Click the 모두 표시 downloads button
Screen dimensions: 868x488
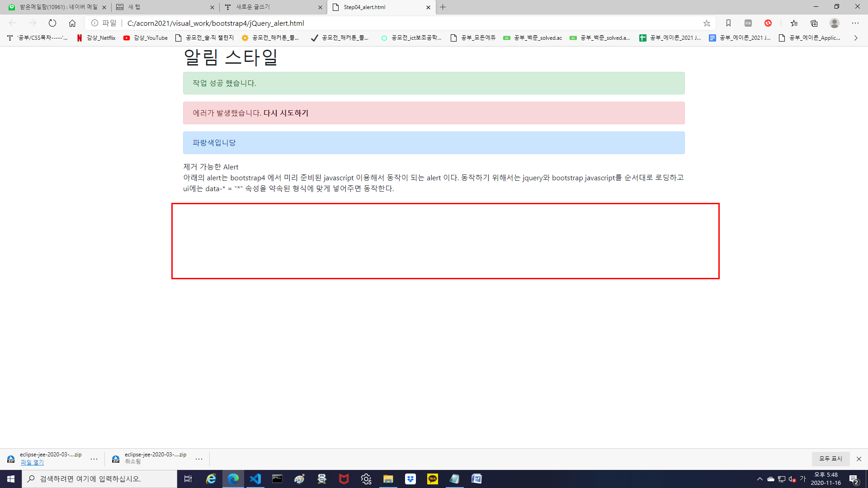click(830, 459)
